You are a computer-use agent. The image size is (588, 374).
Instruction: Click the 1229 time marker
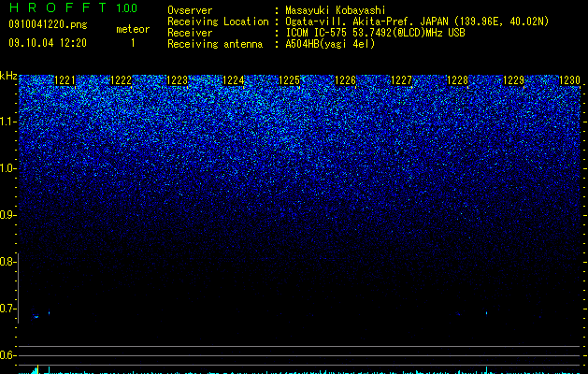pos(513,80)
